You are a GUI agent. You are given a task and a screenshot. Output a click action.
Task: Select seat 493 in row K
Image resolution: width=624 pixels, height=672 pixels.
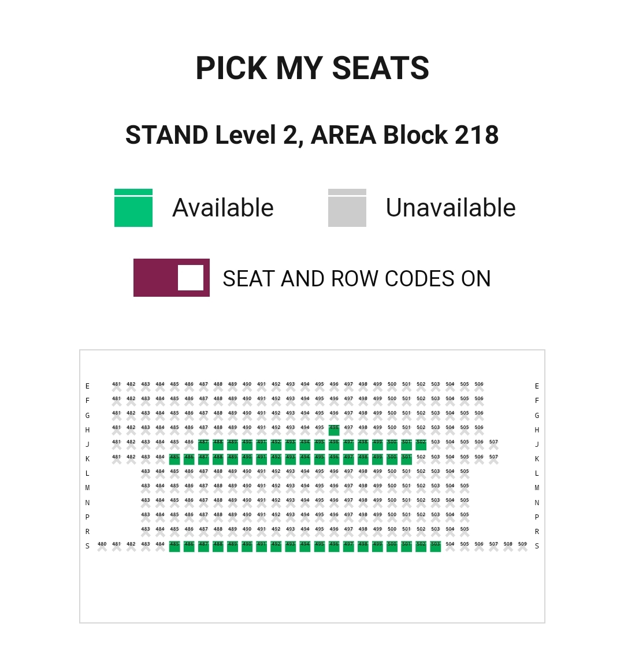click(x=291, y=460)
